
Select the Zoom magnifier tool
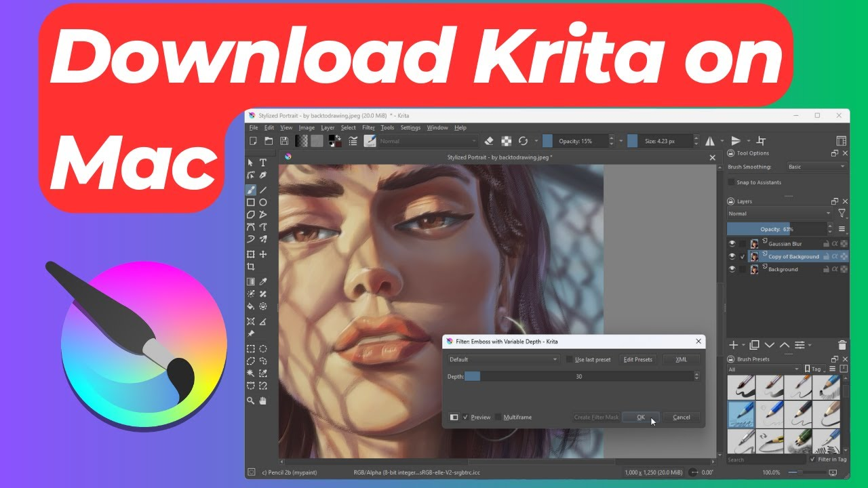coord(251,401)
